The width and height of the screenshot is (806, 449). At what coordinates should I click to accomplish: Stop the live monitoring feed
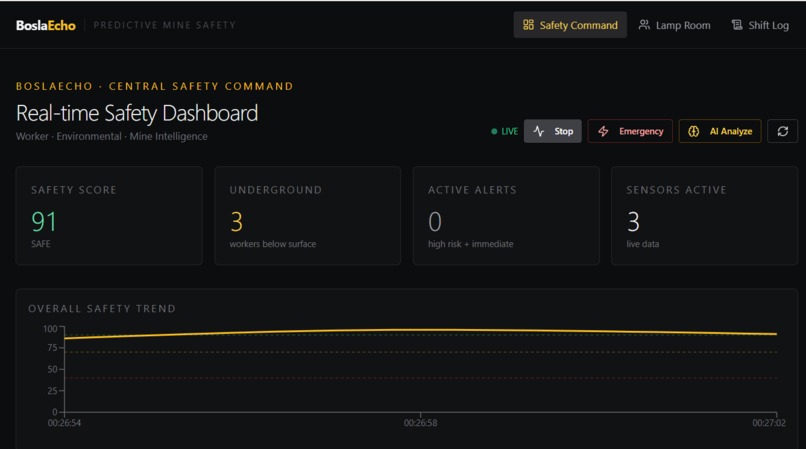553,131
